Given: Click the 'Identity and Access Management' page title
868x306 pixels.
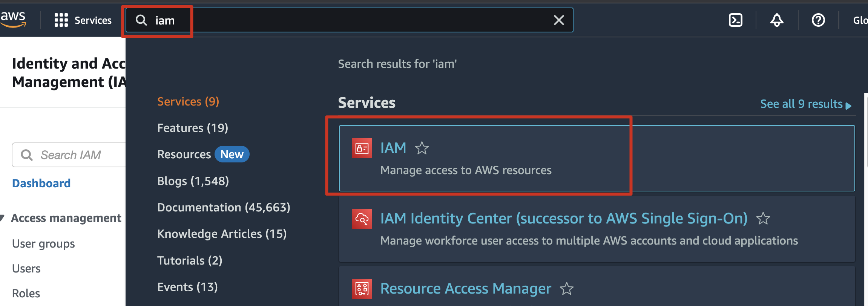Looking at the screenshot, I should [69, 73].
